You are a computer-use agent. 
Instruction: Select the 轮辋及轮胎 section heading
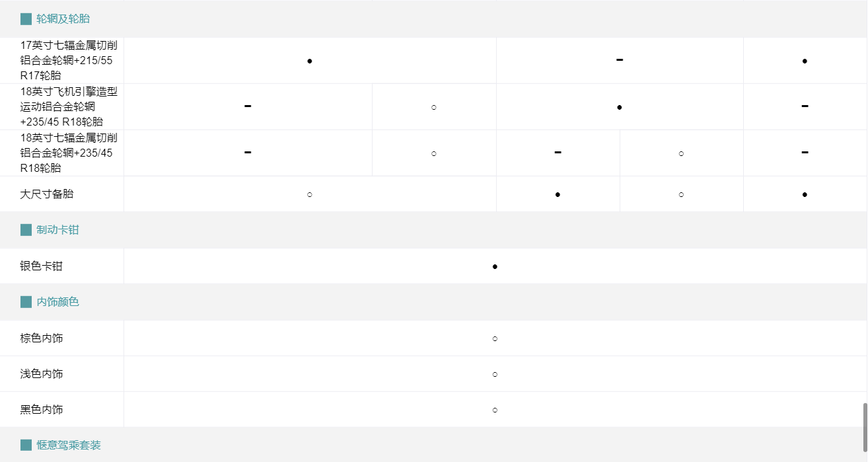[63, 19]
